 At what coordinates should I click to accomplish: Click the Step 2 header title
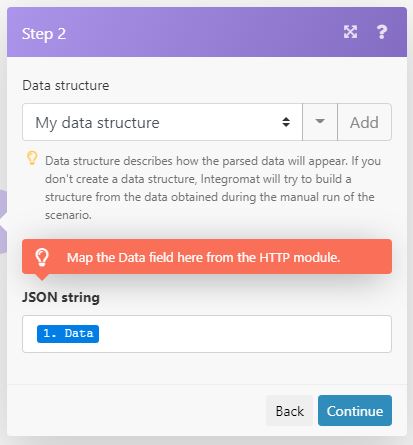44,34
